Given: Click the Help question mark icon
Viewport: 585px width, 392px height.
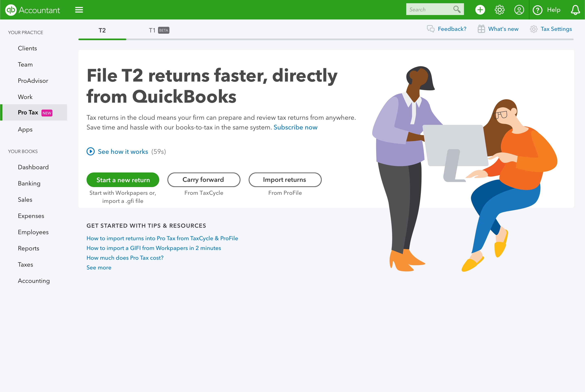Looking at the screenshot, I should (537, 10).
